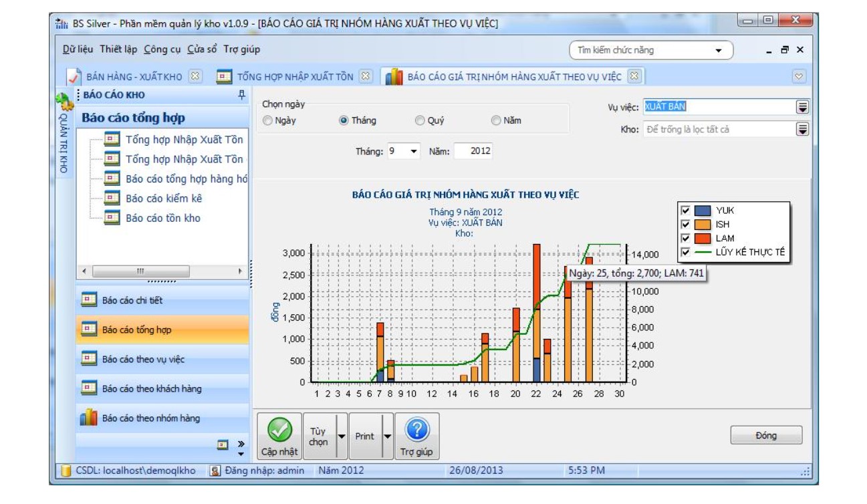Click the Tùy chọn button
867x504 pixels.
pyautogui.click(x=319, y=436)
